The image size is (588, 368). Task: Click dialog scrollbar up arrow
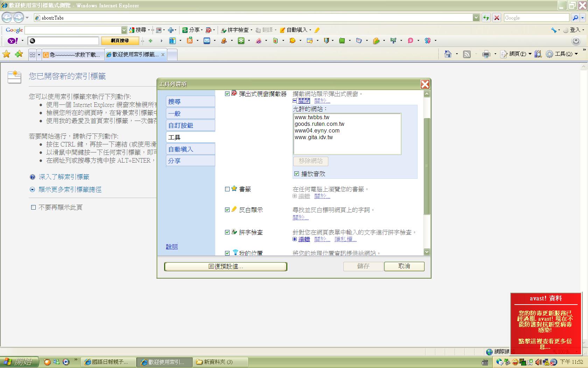click(427, 94)
